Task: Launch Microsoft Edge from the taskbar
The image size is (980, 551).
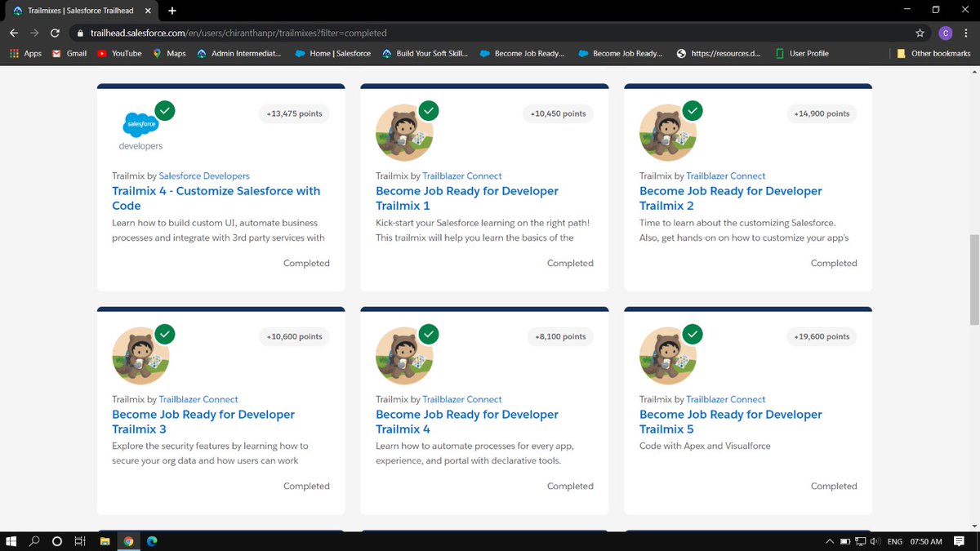Action: 152,540
